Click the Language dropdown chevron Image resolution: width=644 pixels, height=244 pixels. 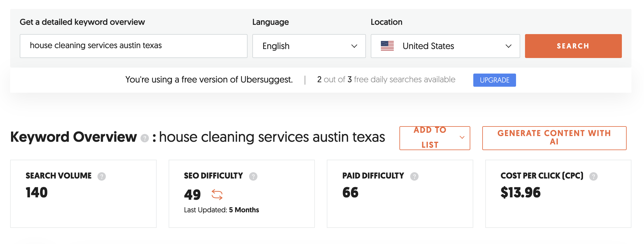click(354, 46)
